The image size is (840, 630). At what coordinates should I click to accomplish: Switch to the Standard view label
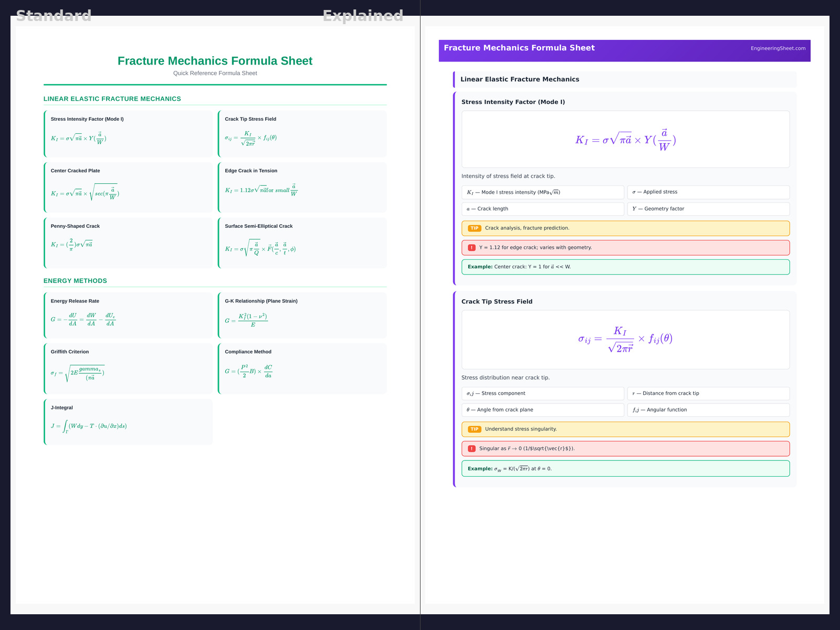click(x=54, y=16)
